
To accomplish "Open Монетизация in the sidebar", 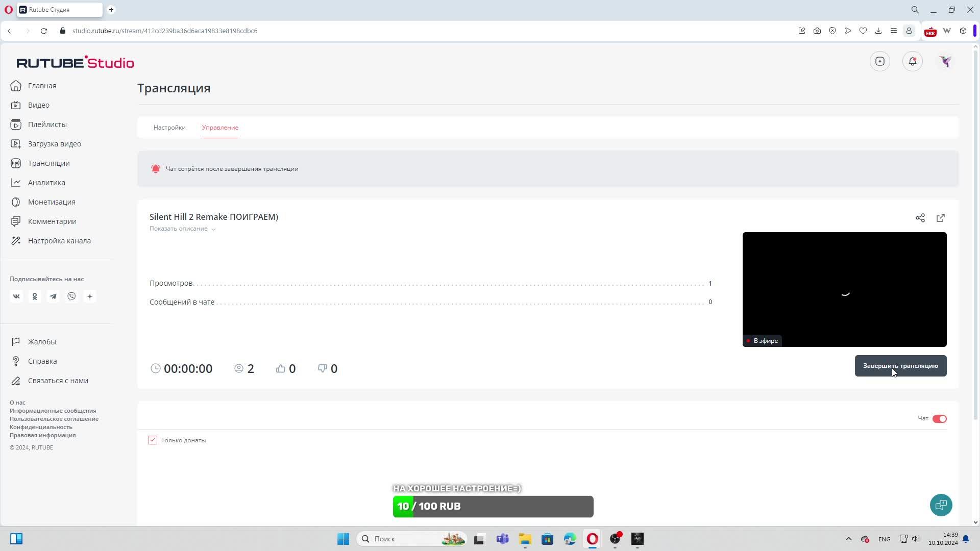I will [x=52, y=202].
